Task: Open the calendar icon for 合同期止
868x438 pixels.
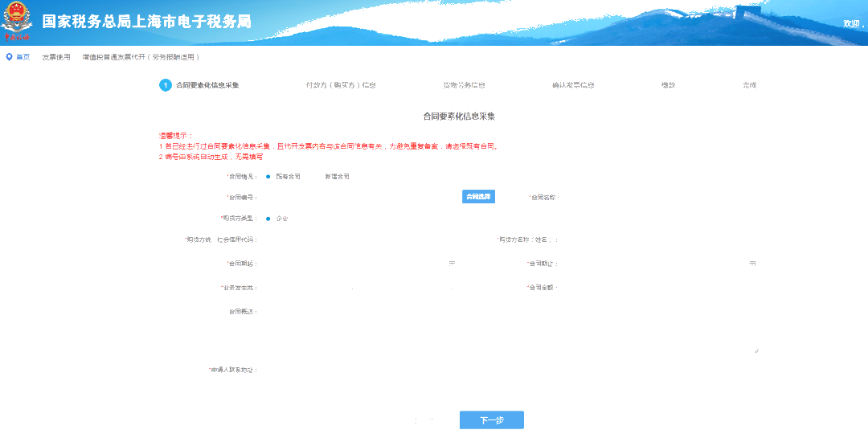Action: coord(752,264)
